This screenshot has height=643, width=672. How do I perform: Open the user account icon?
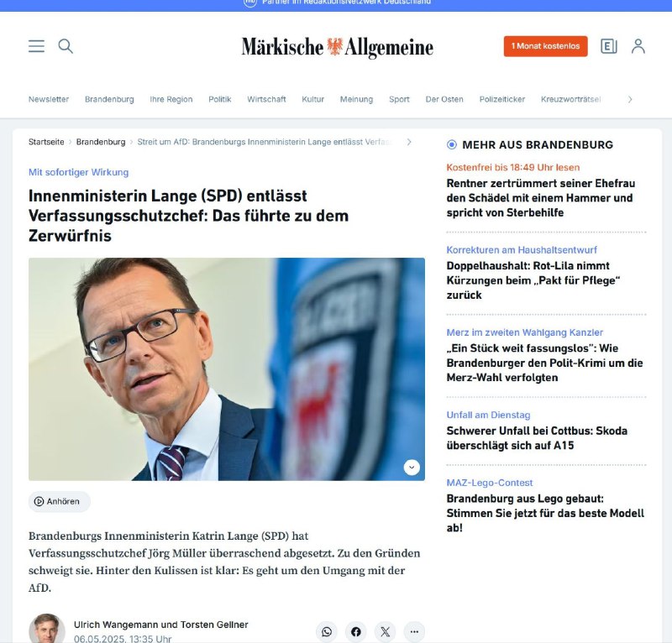[x=638, y=46]
